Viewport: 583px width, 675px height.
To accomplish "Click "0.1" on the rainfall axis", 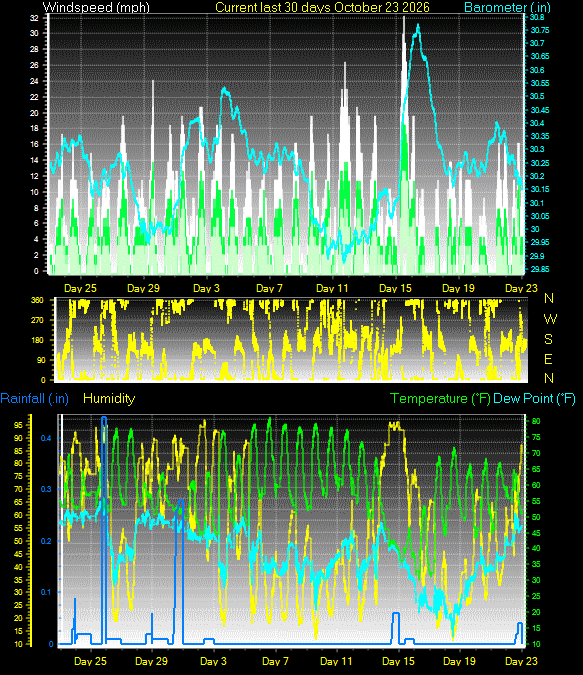I will pyautogui.click(x=46, y=592).
